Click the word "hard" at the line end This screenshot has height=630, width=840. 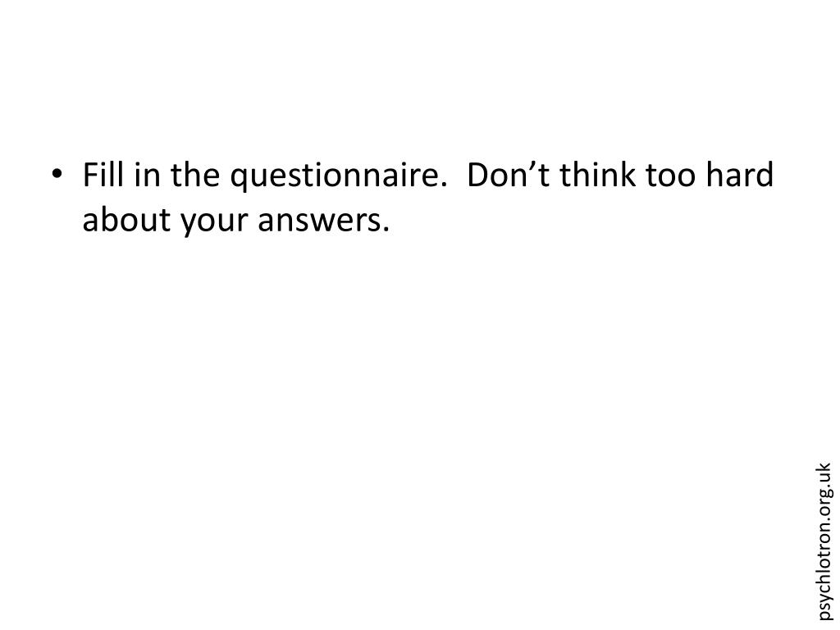click(x=739, y=174)
